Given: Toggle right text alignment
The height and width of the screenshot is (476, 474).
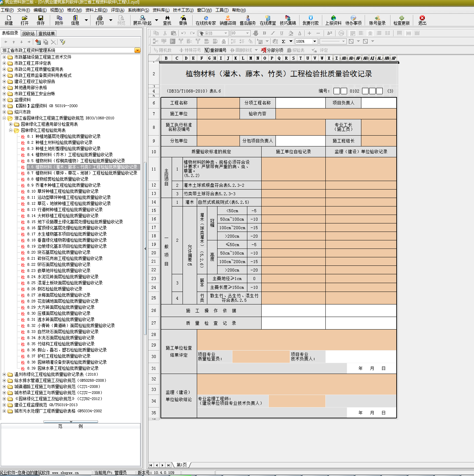Looking at the screenshot, I should pos(379,33).
